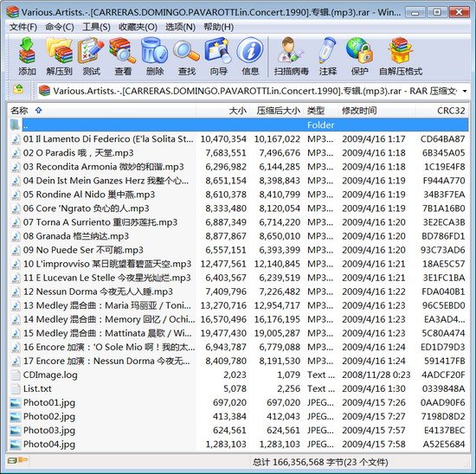The image size is (476, 474).
Task: Sort by 修改时间 column header
Action: (x=376, y=111)
